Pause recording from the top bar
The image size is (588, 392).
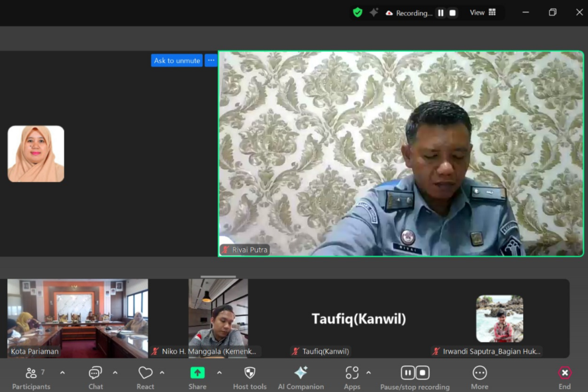(440, 13)
